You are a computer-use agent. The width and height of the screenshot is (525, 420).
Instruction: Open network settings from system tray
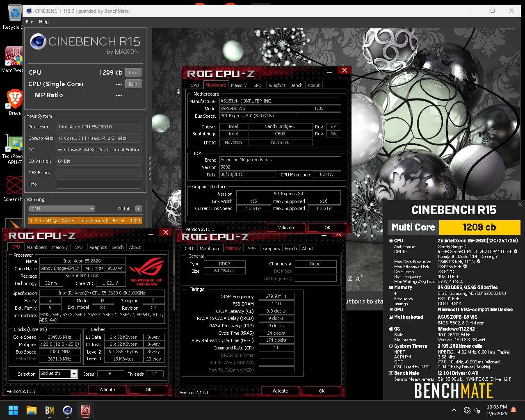click(x=467, y=410)
